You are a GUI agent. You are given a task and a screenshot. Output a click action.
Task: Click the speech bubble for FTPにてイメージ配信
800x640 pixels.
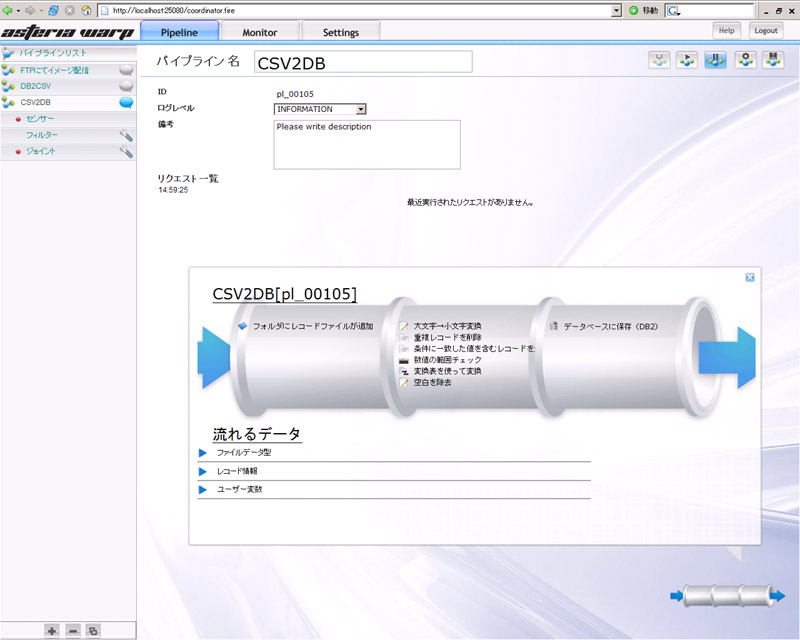(126, 70)
